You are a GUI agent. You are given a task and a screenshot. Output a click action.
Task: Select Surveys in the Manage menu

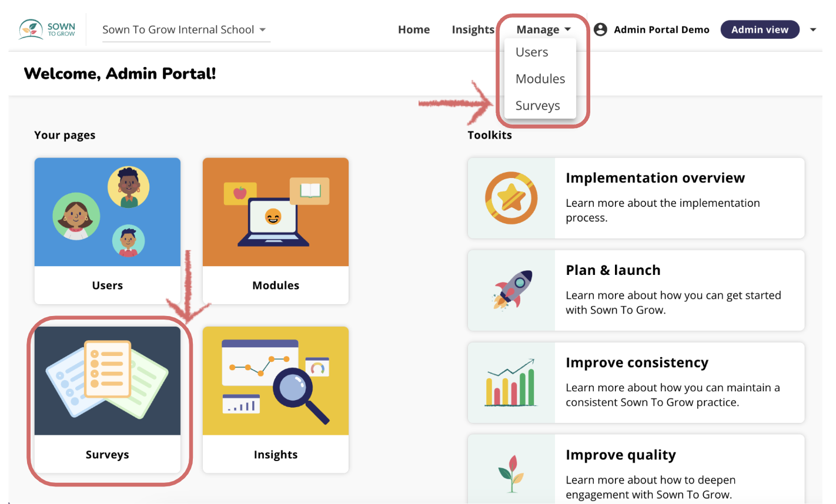coord(538,106)
